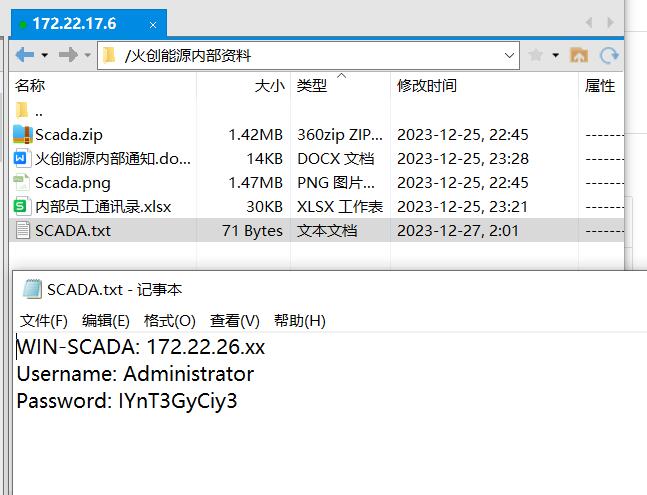Select the 火创能源内部通知 DOCX document
This screenshot has height=495, width=647.
112,158
